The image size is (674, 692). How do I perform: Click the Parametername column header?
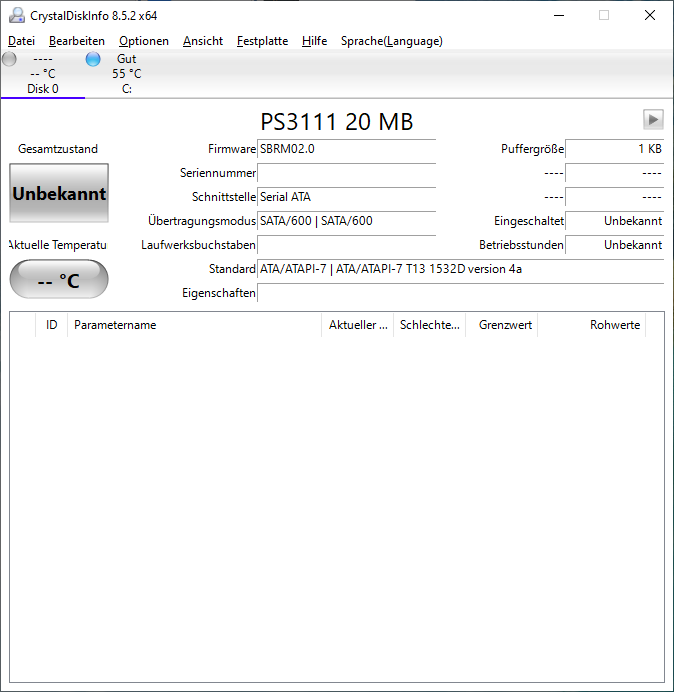pyautogui.click(x=195, y=325)
